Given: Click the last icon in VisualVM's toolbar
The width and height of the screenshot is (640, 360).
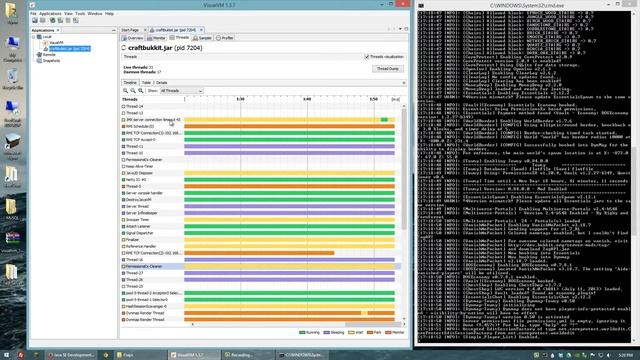Looking at the screenshot, I should click(x=76, y=20).
